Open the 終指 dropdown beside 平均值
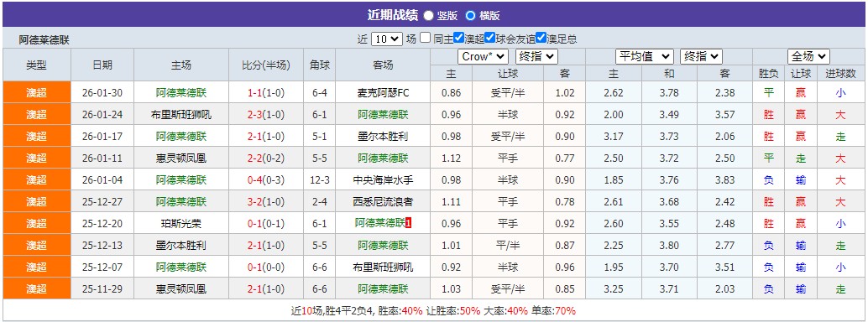 pyautogui.click(x=701, y=56)
